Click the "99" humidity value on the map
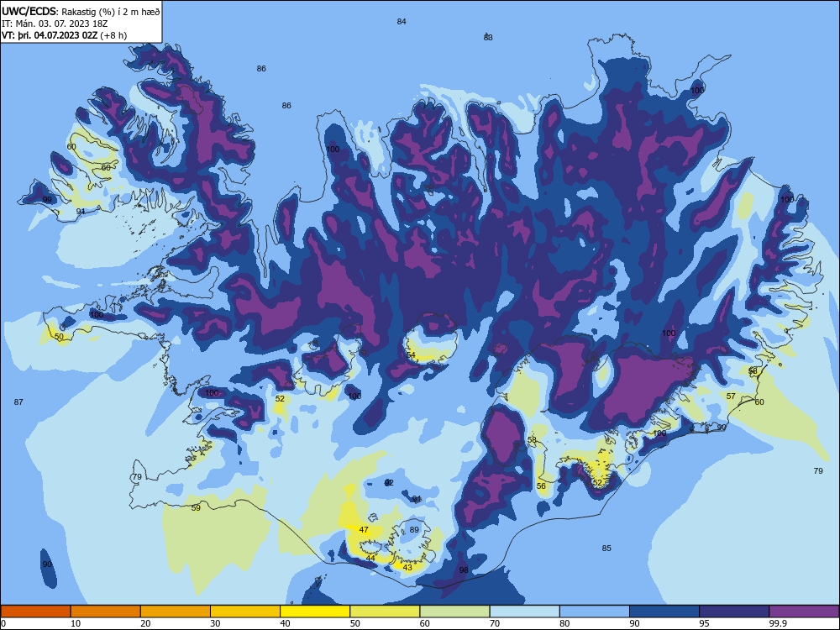 coord(48,200)
